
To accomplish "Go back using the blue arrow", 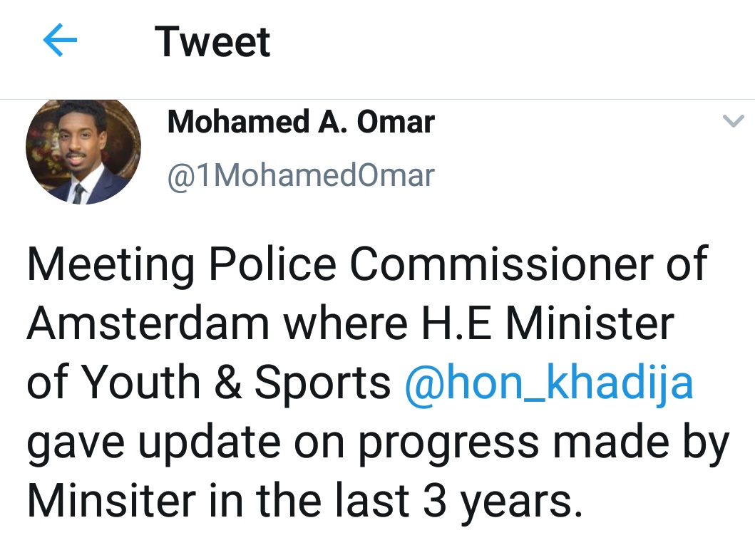I will [60, 40].
